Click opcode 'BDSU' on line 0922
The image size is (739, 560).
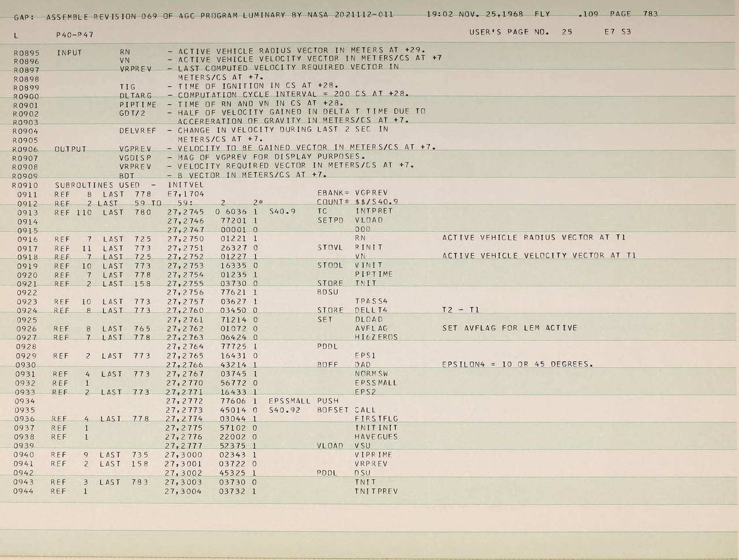(327, 292)
